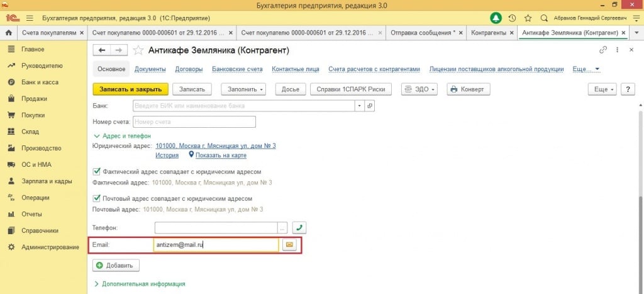The width and height of the screenshot is (644, 294).
Task: Uncheck Почтовый адрес совпадает с юридическим адресом
Action: [97, 198]
